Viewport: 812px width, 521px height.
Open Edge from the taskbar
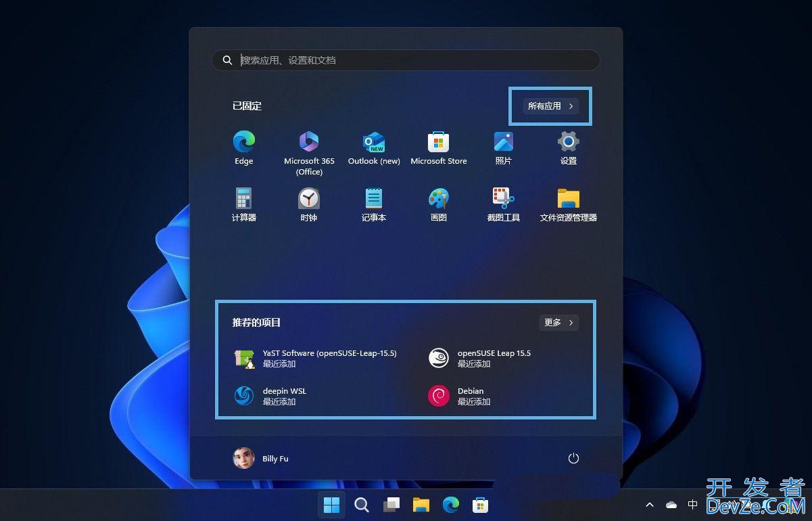click(451, 505)
